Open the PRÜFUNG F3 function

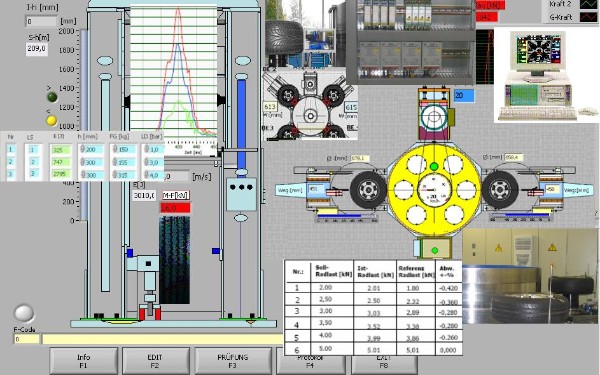pyautogui.click(x=233, y=361)
